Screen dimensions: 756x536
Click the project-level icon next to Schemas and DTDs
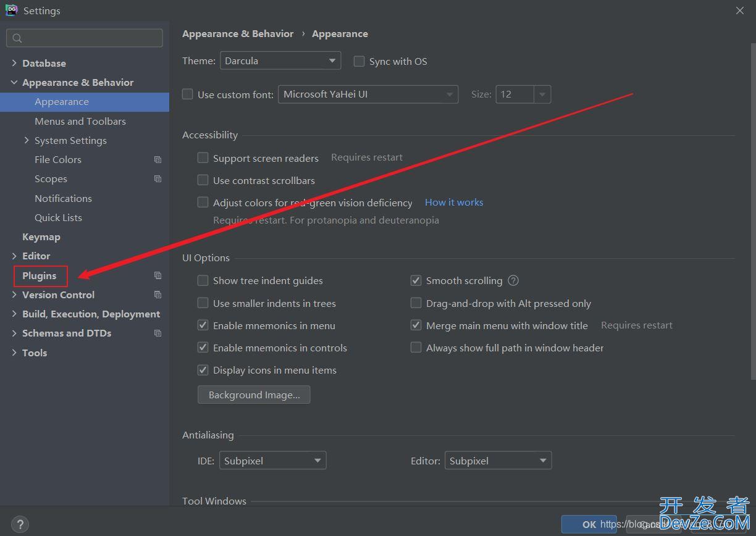[x=157, y=333]
